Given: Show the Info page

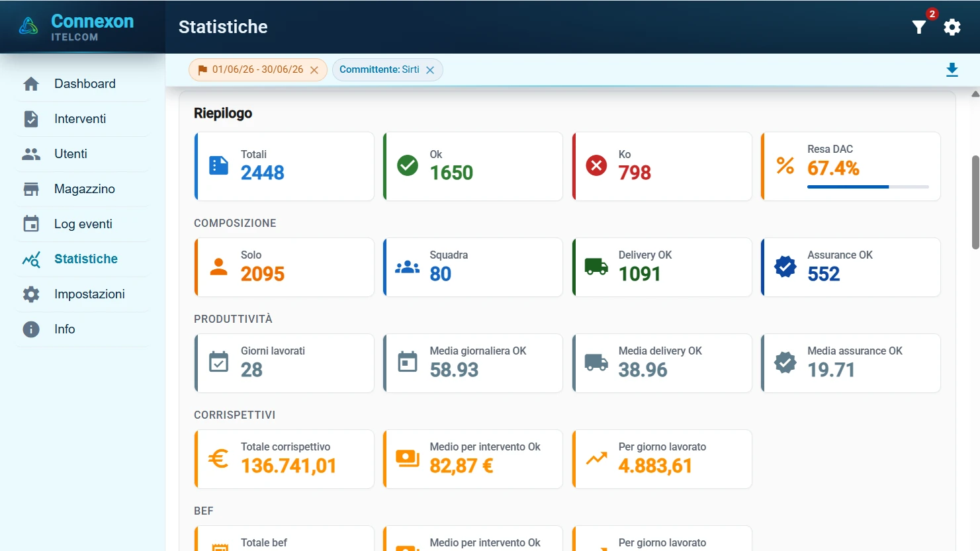Looking at the screenshot, I should tap(83, 329).
